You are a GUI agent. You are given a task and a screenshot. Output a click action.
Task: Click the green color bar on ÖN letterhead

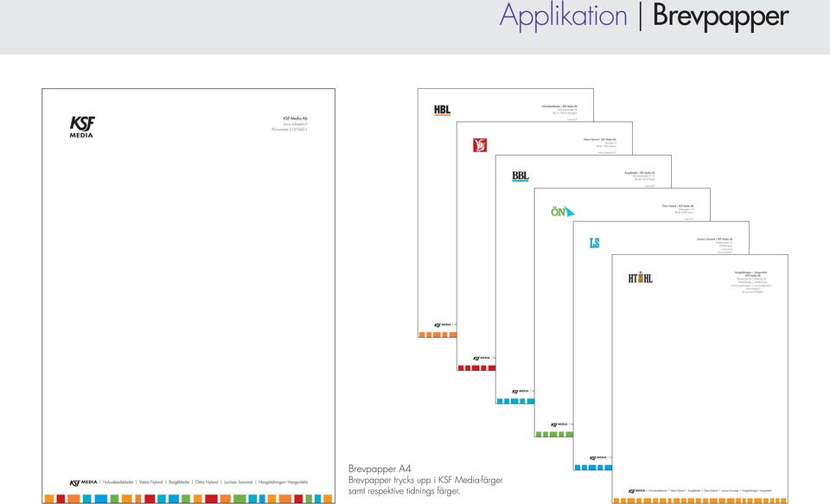click(554, 434)
